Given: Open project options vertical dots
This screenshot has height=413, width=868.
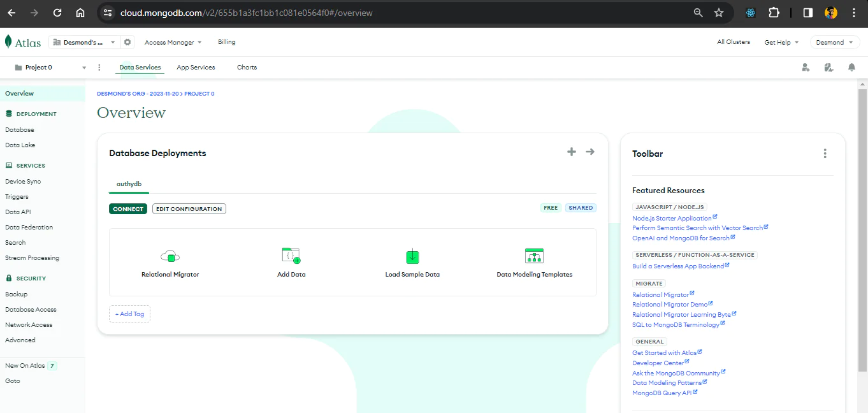Looking at the screenshot, I should point(99,68).
